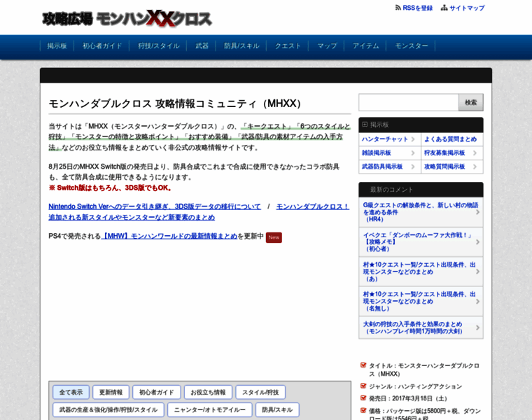Click chevron on イベクエ ダンボー comment row
Viewport: 532px width, 420px height.
[477, 242]
